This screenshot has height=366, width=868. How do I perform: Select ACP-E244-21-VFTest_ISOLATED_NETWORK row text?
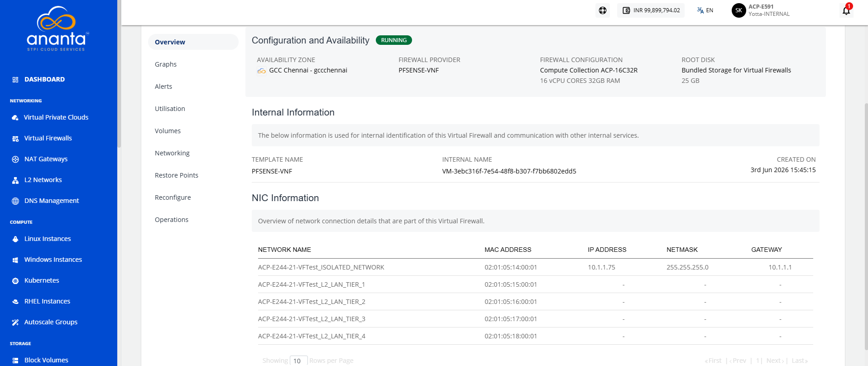coord(321,267)
